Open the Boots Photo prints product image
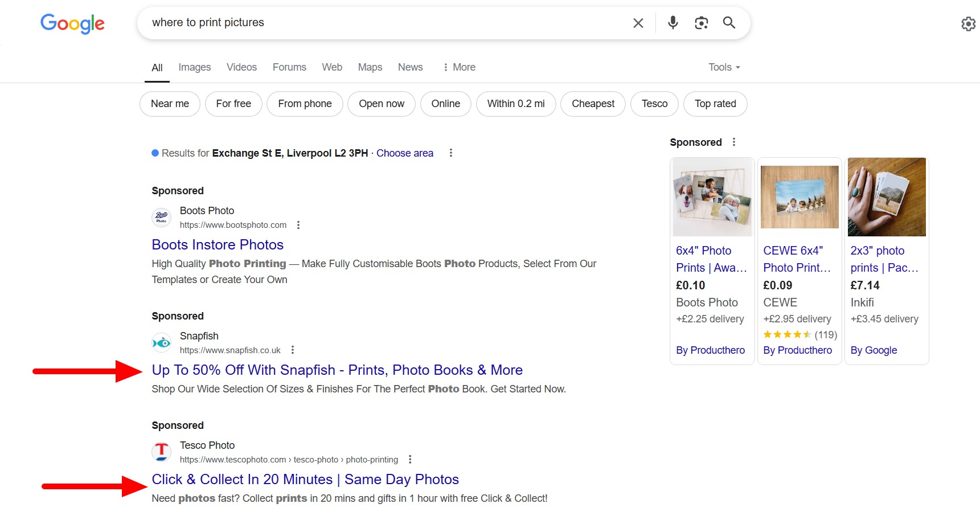The width and height of the screenshot is (980, 524). 712,197
